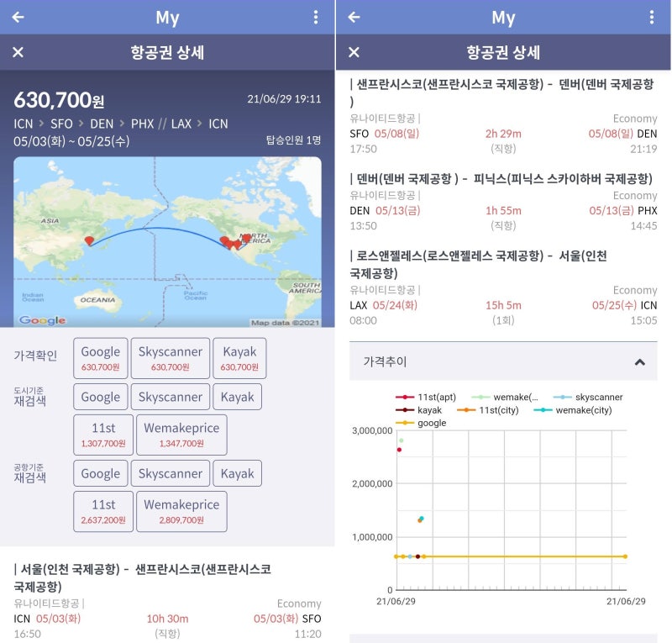The width and height of the screenshot is (672, 643).
Task: Re-search on Skyscanner under 공항기준 재검색
Action: point(171,473)
